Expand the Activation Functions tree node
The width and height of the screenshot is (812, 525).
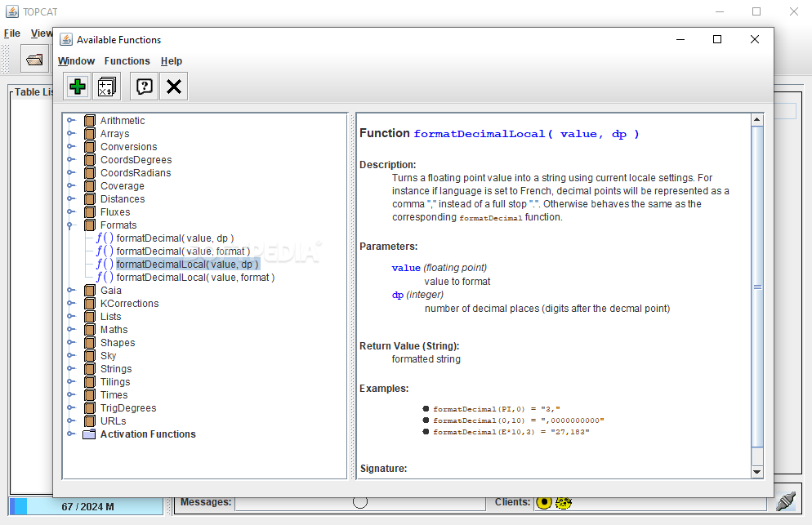click(71, 434)
